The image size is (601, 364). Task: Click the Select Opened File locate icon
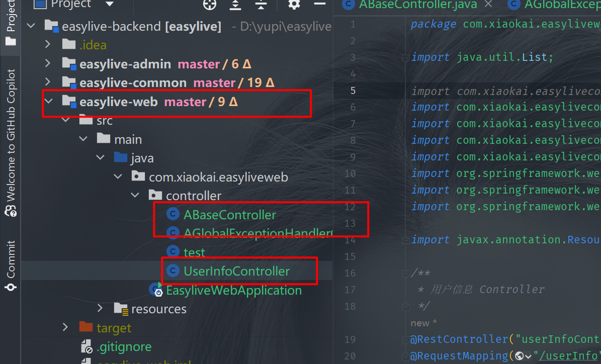209,4
